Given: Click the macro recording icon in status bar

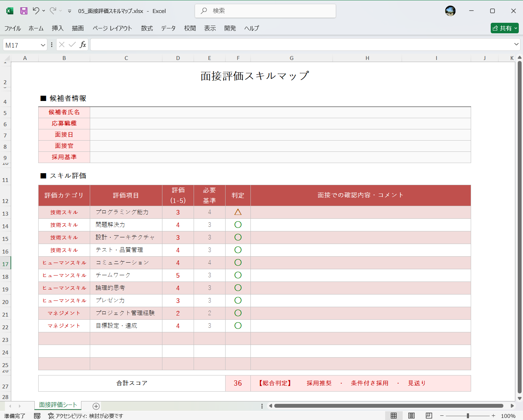Looking at the screenshot, I should click(x=37, y=416).
